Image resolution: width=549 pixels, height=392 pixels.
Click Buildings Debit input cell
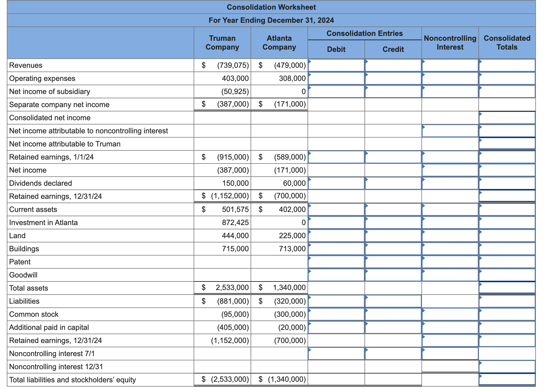(x=336, y=249)
